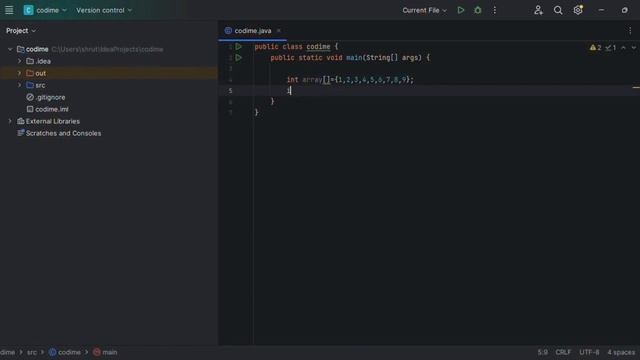
Task: Click line number 5 in gutter
Action: point(230,91)
